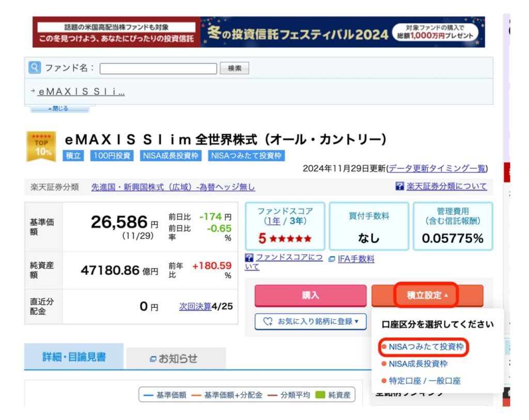The width and height of the screenshot is (529, 420).
Task: Open the winter investment trust festival banner
Action: coord(258,33)
